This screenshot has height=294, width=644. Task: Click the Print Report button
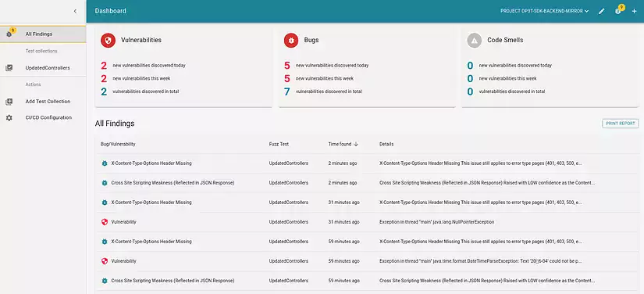(620, 124)
